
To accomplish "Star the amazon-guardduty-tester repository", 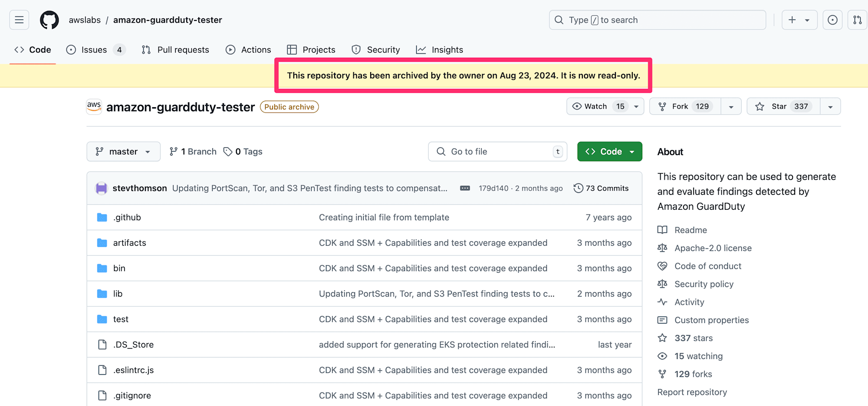I will (x=783, y=106).
